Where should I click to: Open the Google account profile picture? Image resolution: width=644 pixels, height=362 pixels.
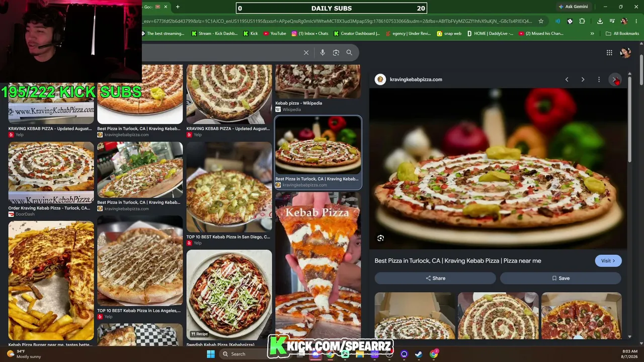click(x=625, y=52)
